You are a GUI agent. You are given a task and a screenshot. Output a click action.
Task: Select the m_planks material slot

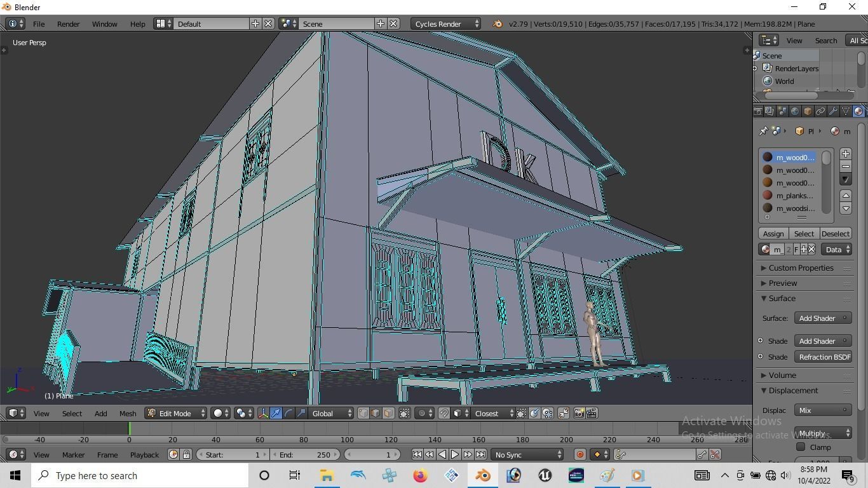(789, 196)
